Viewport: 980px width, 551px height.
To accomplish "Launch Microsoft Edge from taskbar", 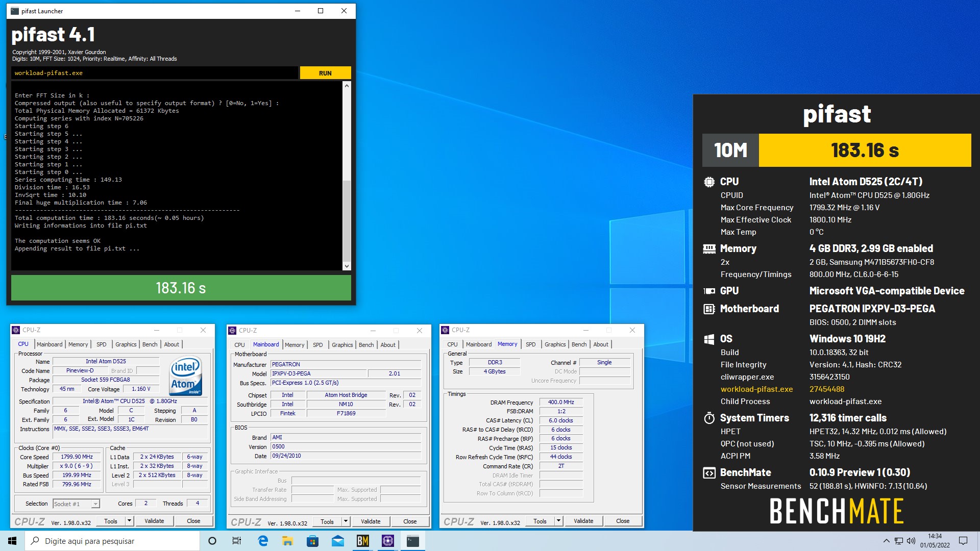I will [263, 541].
